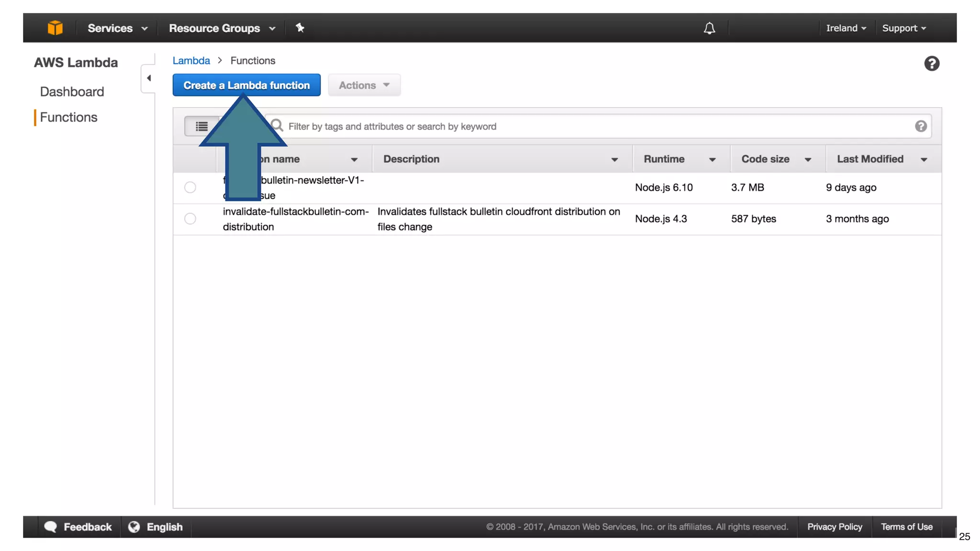Open the Ireland region dropdown
Viewport: 980px width, 551px height.
coord(846,28)
